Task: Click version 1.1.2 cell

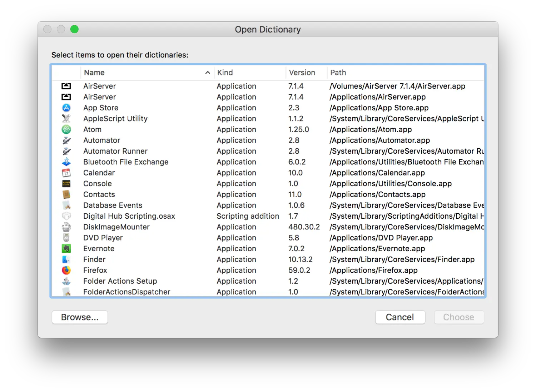Action: [x=296, y=119]
